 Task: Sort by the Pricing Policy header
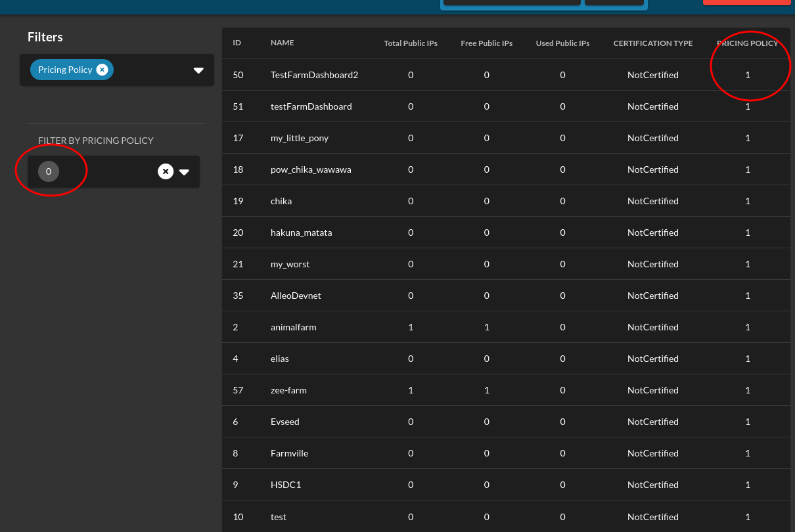(x=747, y=43)
